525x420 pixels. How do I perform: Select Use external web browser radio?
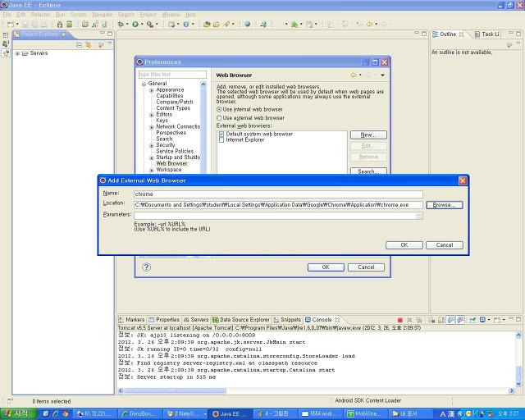tap(219, 118)
